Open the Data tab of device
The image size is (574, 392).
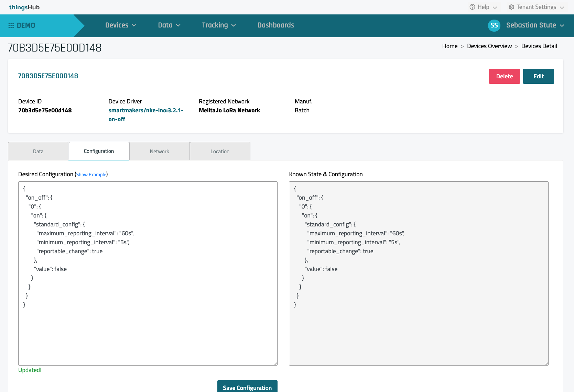(38, 152)
